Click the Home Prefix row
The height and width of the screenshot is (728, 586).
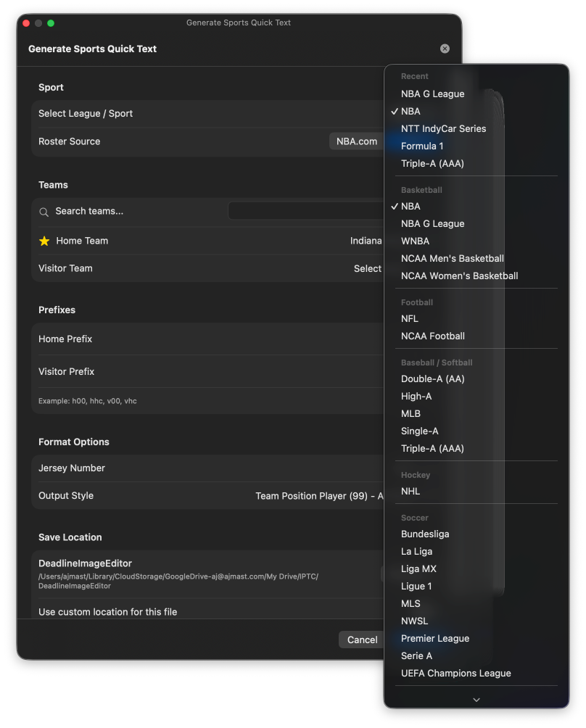[207, 339]
